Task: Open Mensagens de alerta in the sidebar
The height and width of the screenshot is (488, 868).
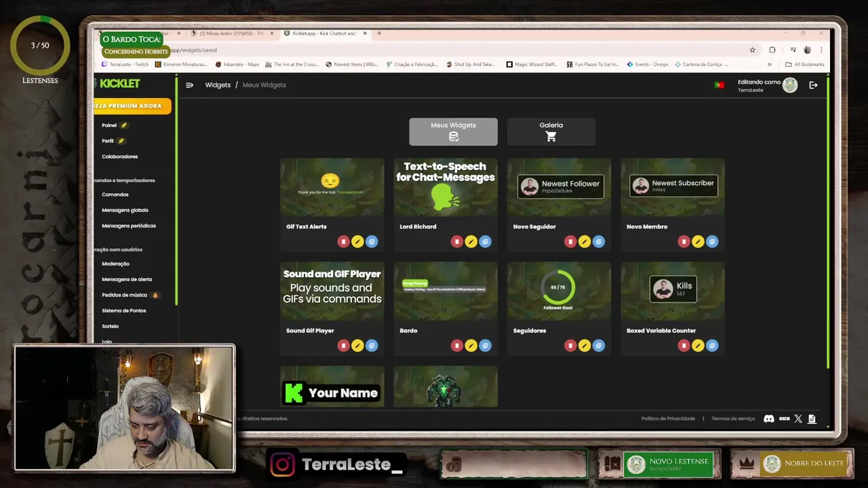Action: coord(127,279)
